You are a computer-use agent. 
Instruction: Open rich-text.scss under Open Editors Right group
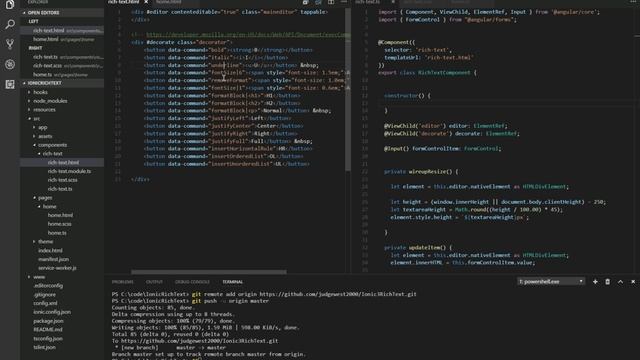(x=62, y=66)
